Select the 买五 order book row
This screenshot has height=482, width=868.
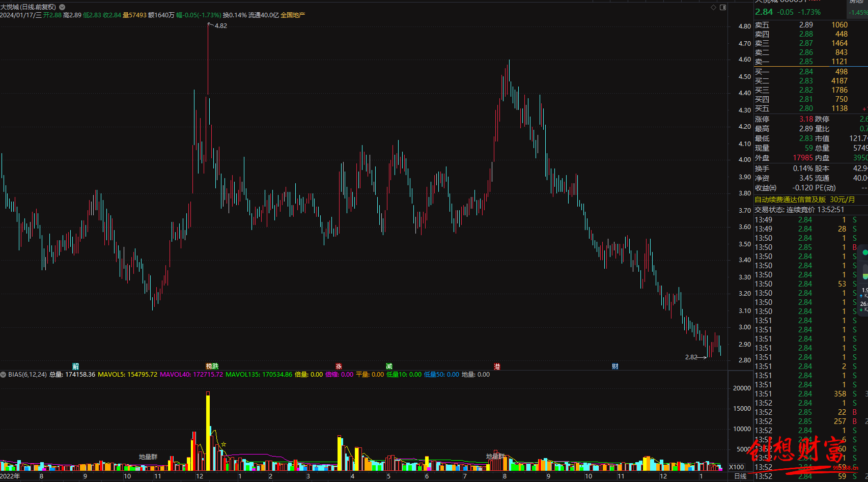pyautogui.click(x=810, y=108)
